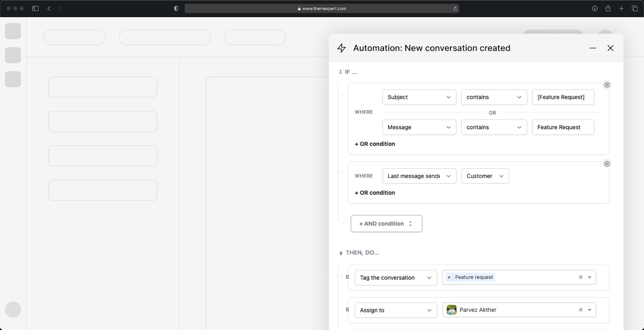Clear all tags in tag selector
644x330 pixels.
click(x=580, y=277)
